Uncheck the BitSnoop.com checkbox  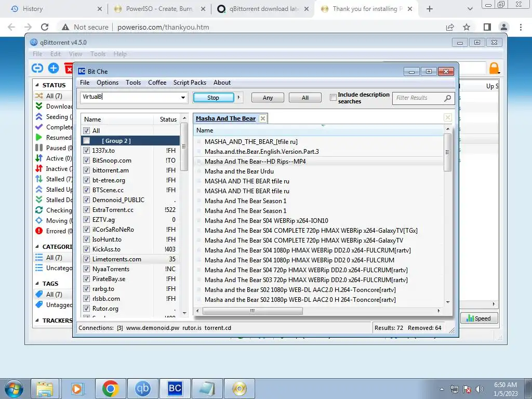(x=87, y=160)
